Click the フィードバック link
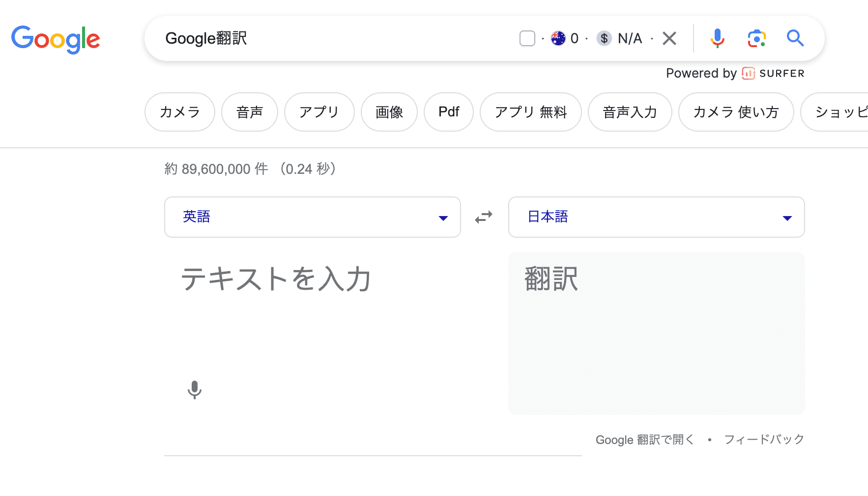This screenshot has width=868, height=496. click(763, 440)
